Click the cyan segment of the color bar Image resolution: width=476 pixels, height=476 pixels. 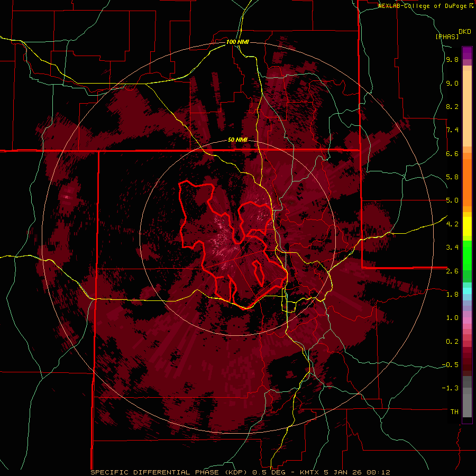(x=467, y=291)
